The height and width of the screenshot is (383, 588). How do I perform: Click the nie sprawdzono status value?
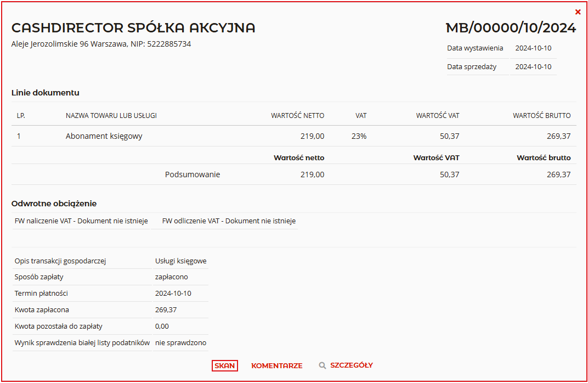click(181, 342)
